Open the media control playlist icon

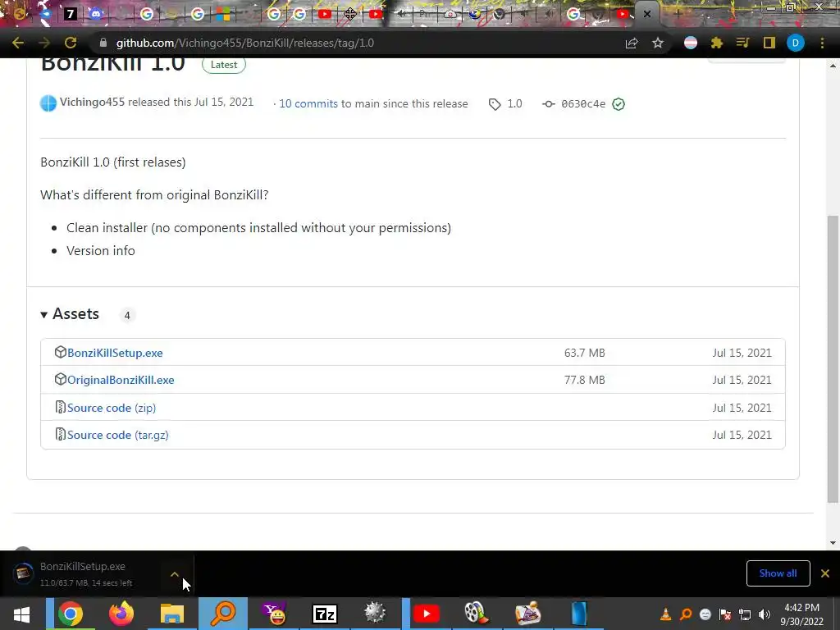pyautogui.click(x=742, y=43)
